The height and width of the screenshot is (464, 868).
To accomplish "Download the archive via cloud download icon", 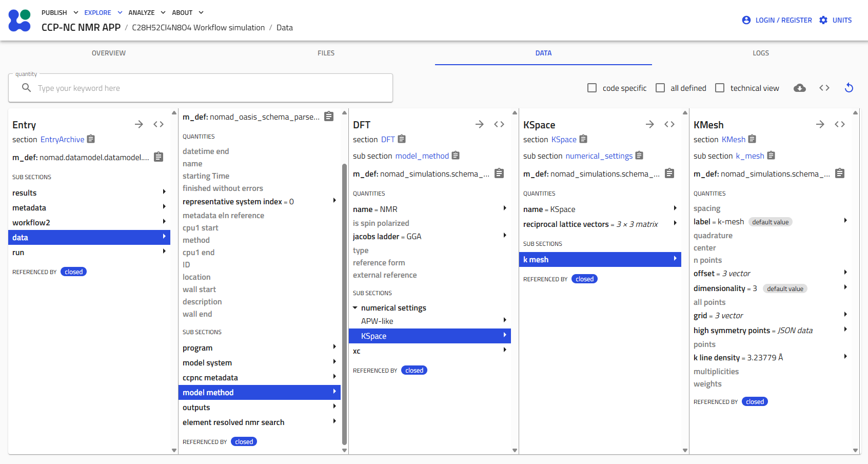I will click(800, 88).
